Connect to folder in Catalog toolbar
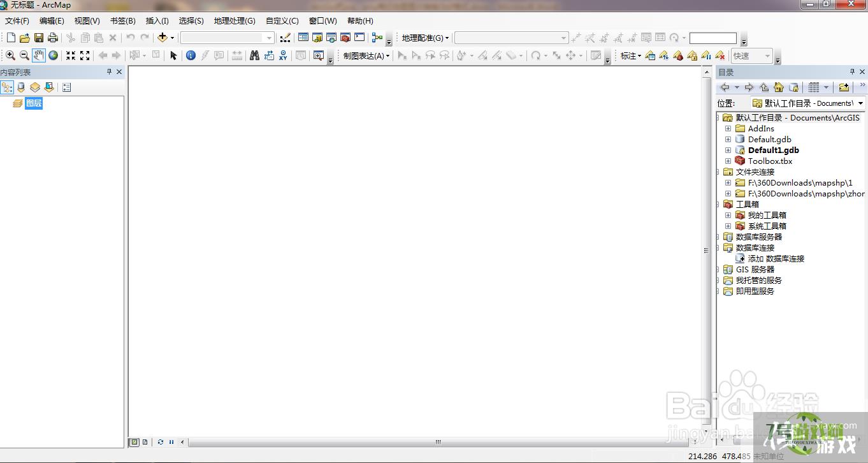This screenshot has width=868, height=463. tap(844, 87)
